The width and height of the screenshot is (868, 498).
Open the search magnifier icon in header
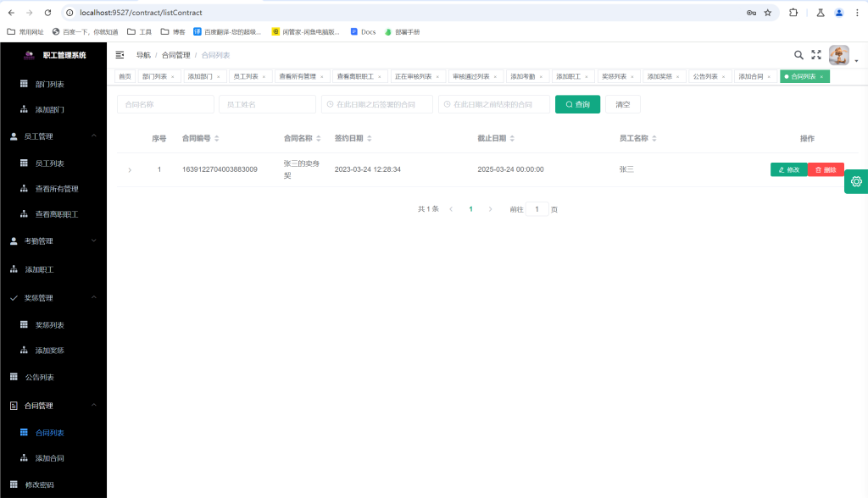(x=798, y=55)
